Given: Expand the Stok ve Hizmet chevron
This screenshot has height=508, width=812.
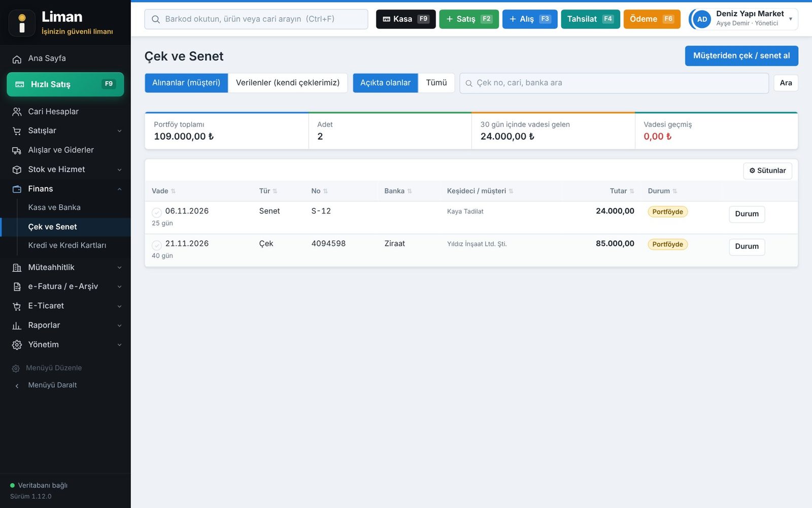Looking at the screenshot, I should [120, 170].
